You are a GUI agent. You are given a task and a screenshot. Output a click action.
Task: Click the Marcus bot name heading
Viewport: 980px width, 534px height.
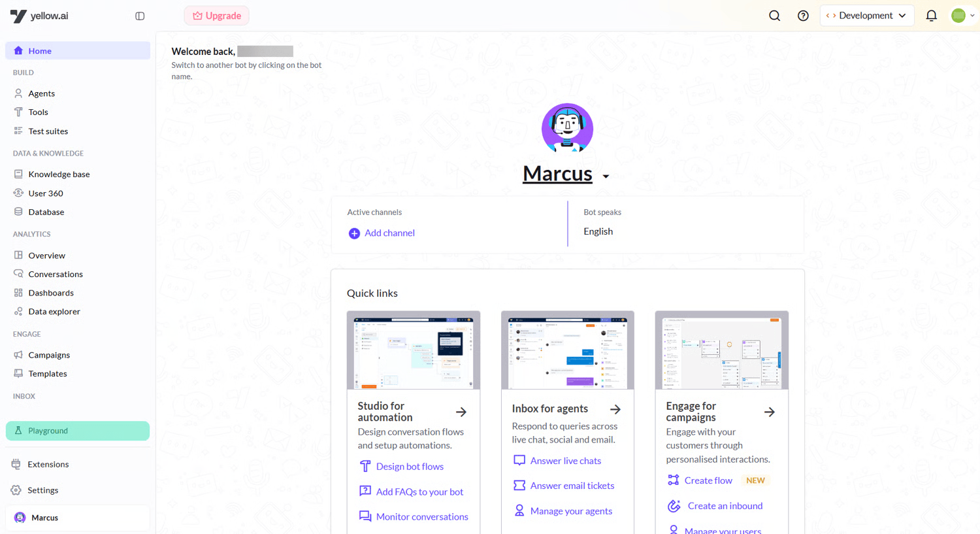click(x=557, y=173)
